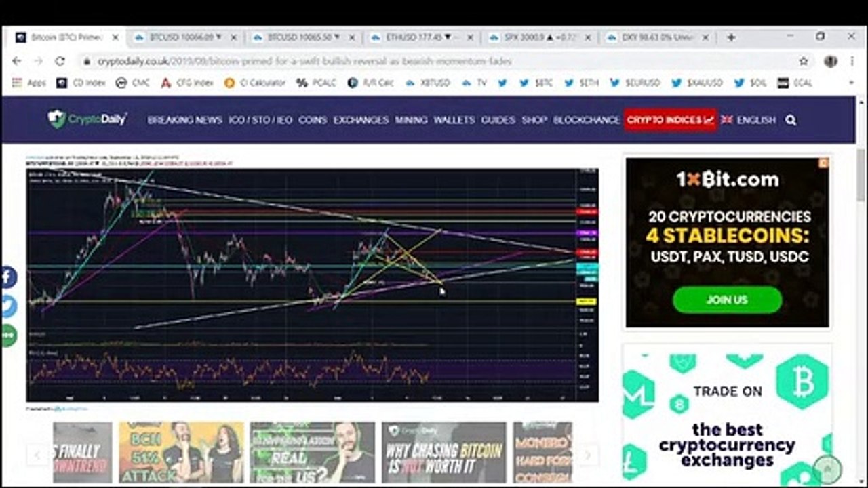Close the 1xBit.com advertisement
The image size is (868, 488).
click(x=823, y=163)
